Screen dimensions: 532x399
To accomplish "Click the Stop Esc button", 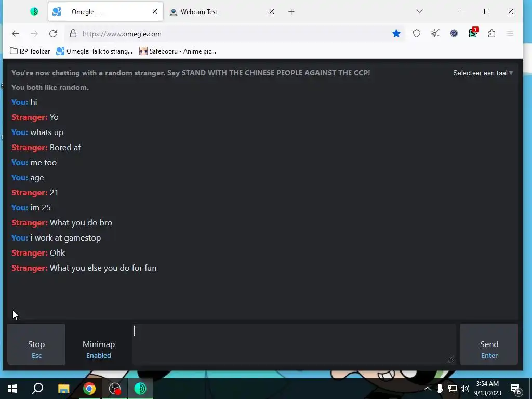I will [x=36, y=344].
